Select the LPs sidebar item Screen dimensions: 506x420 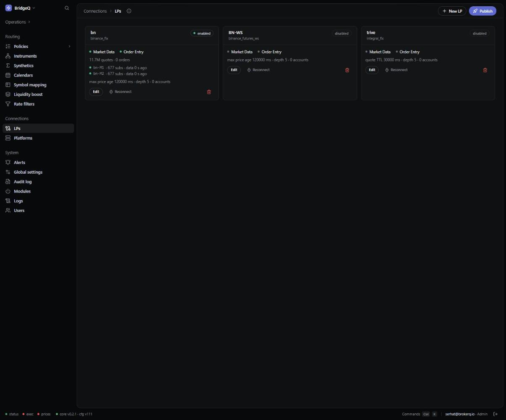(38, 128)
